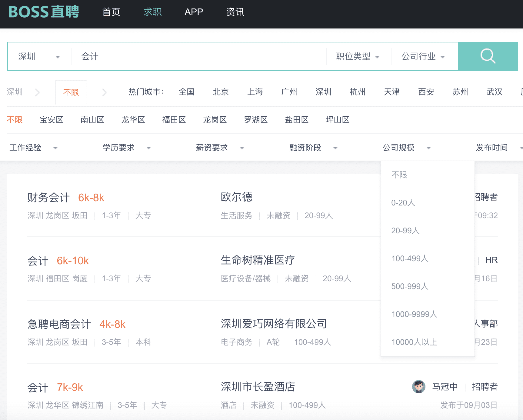The image size is (523, 420).
Task: Open company 生命树精准医疗
Action: [x=258, y=260]
